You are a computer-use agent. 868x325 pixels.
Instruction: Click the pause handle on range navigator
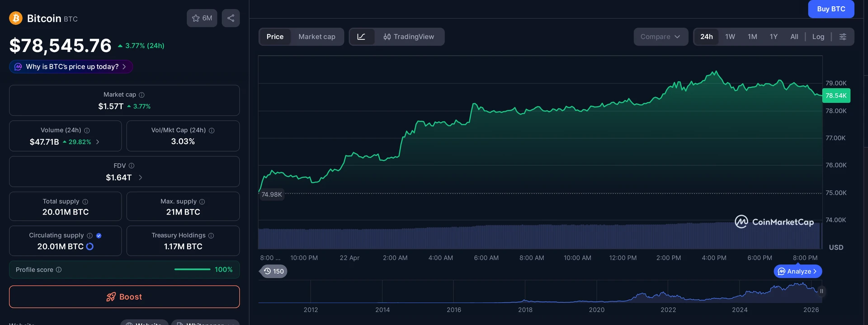tap(821, 291)
